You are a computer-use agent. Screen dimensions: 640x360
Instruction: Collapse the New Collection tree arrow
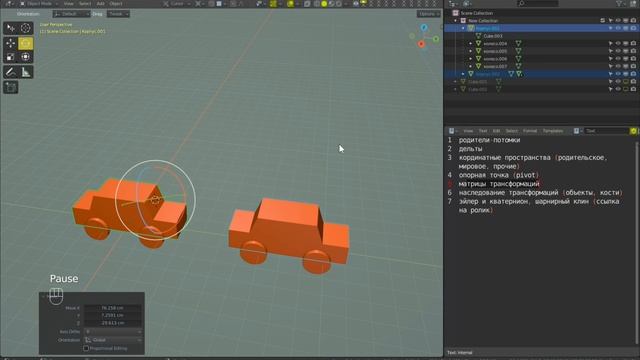point(456,21)
